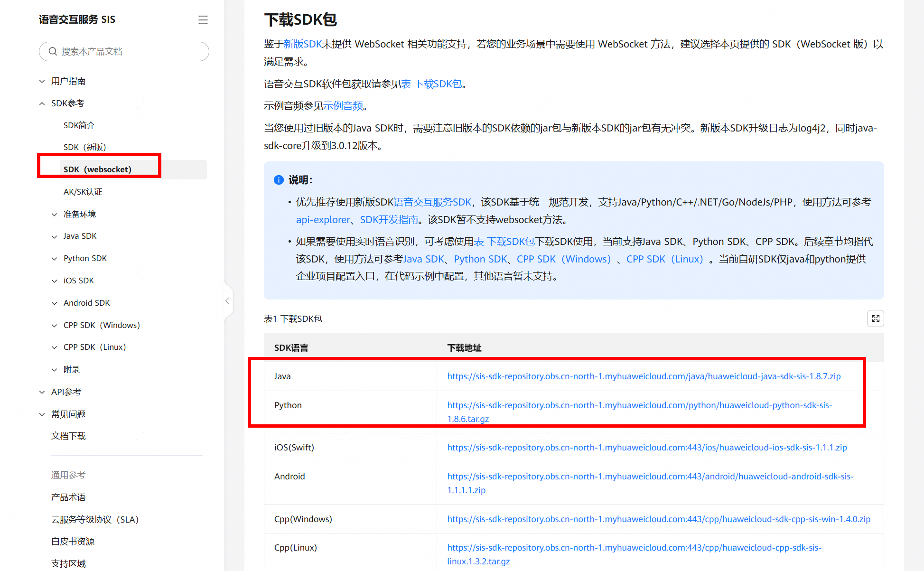Collapse the SDK参考 section chevron
This screenshot has height=571, width=924.
[42, 103]
